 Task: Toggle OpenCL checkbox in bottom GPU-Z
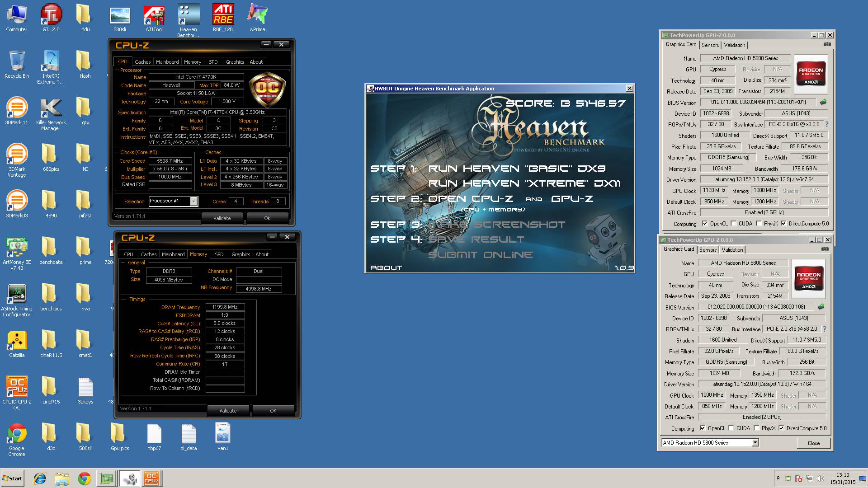coord(703,428)
